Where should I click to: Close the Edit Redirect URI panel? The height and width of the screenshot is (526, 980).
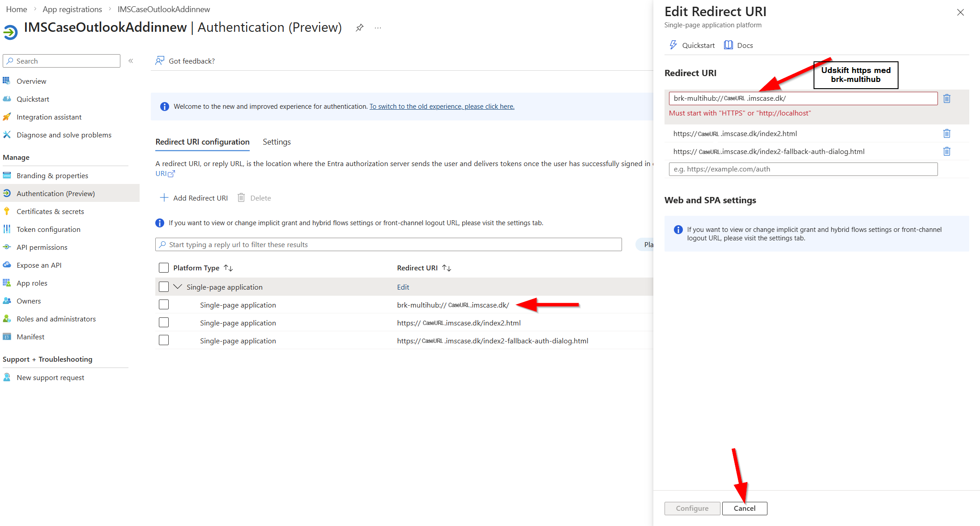[x=960, y=12]
